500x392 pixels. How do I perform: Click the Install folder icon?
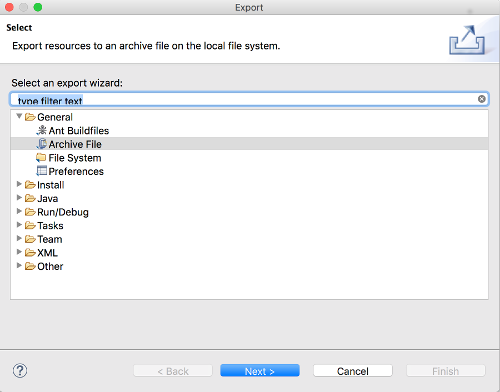tap(30, 185)
